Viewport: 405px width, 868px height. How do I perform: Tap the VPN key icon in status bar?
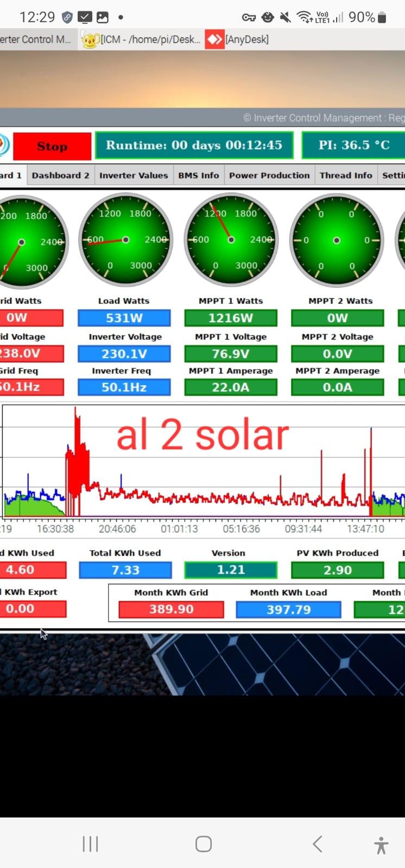point(249,18)
